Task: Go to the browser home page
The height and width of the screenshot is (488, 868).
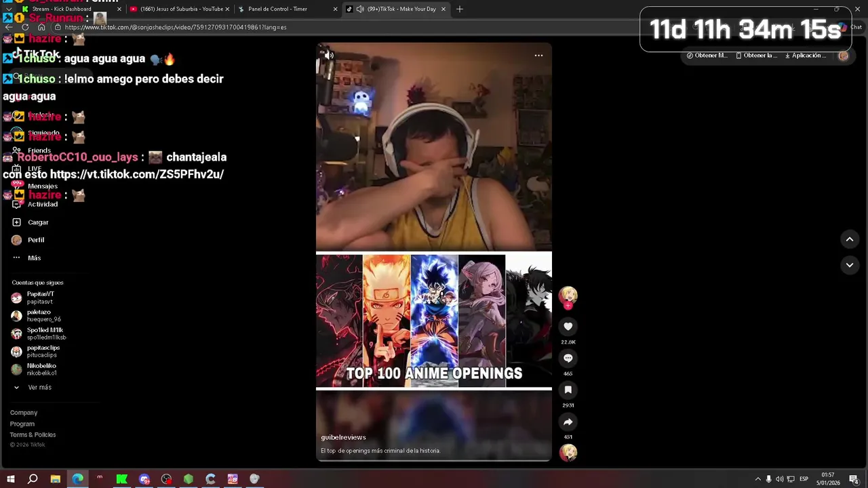Action: pos(41,27)
